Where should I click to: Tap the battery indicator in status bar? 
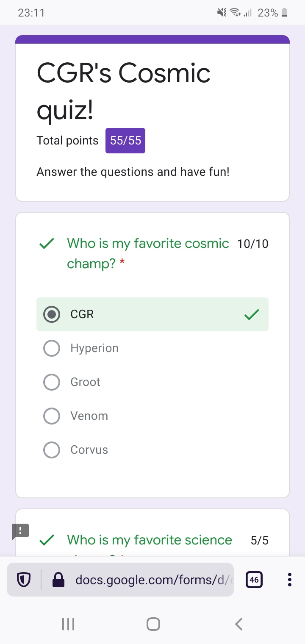[285, 13]
